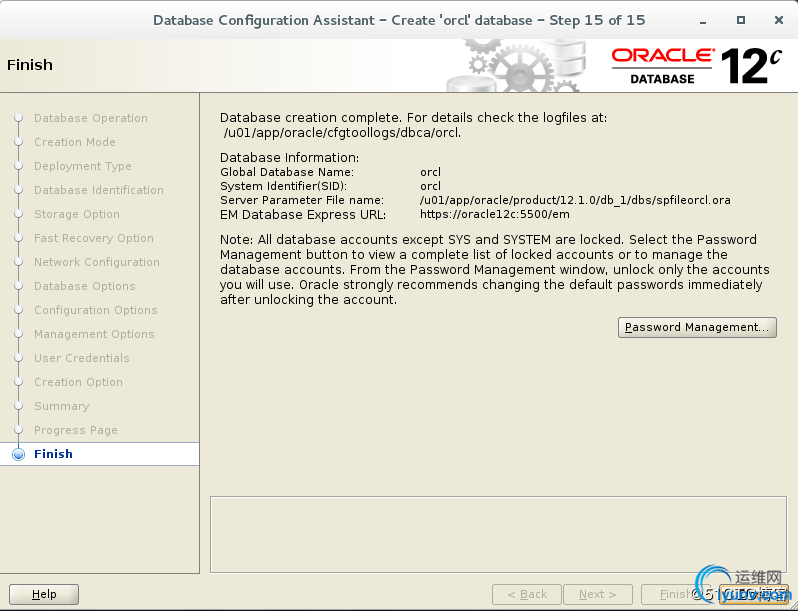Click the window title bar text
Viewport: 798px width, 611px height.
(x=399, y=20)
